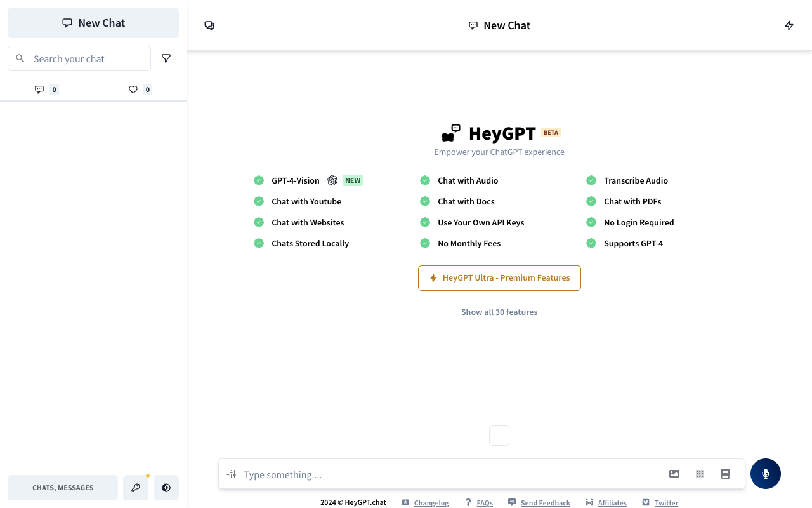The height and width of the screenshot is (508, 812).
Task: Open the Twitter link
Action: coord(666,503)
